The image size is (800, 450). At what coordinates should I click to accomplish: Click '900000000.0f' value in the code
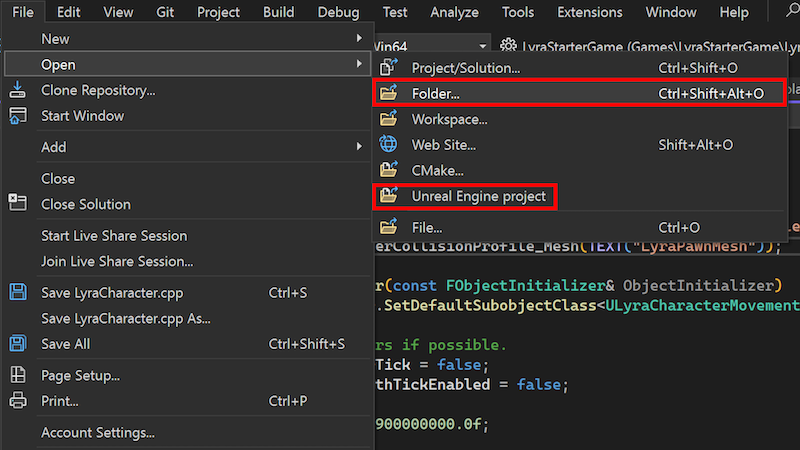click(429, 424)
